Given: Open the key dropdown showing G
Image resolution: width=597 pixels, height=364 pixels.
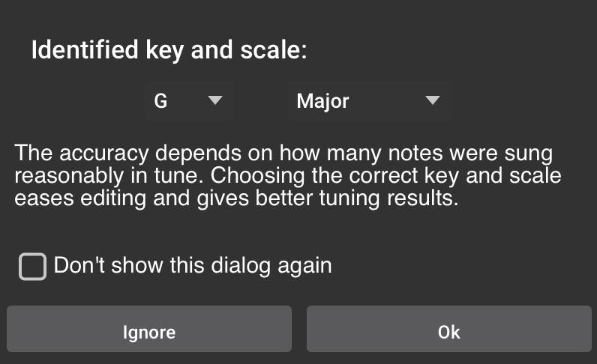Looking at the screenshot, I should (189, 101).
